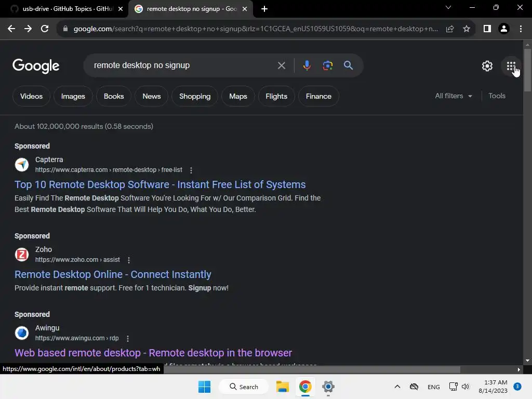The width and height of the screenshot is (532, 399).
Task: Filter results by Images
Action: [x=73, y=96]
